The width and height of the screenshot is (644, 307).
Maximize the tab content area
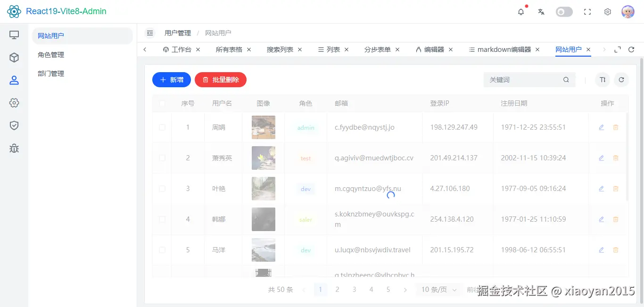tap(618, 50)
